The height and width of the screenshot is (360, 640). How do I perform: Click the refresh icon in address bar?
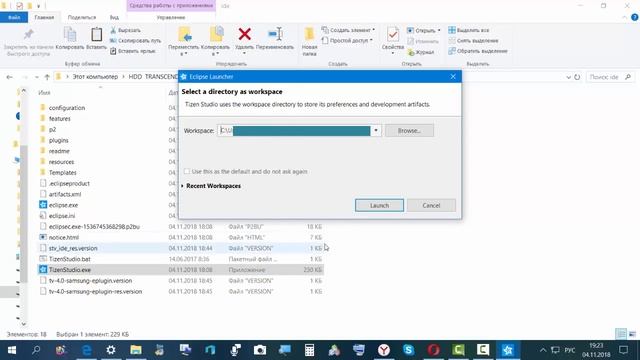[x=577, y=77]
